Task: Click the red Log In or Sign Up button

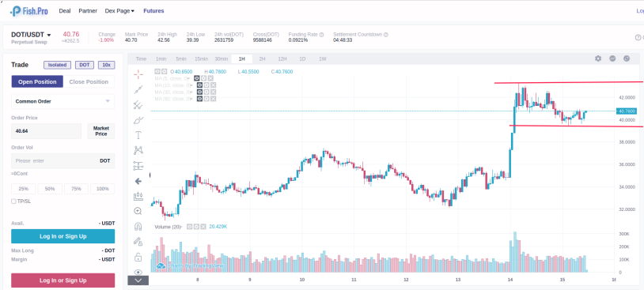Action: pos(63,281)
